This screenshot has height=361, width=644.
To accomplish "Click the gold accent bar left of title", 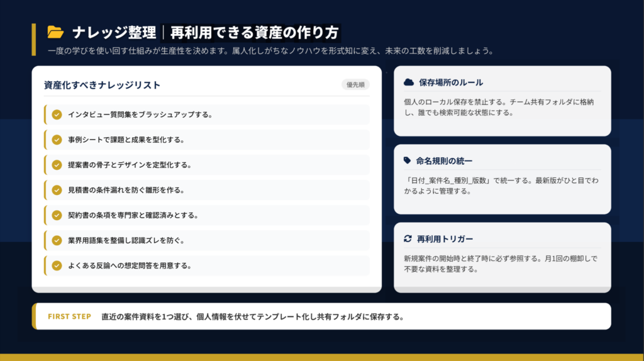I will [x=34, y=39].
